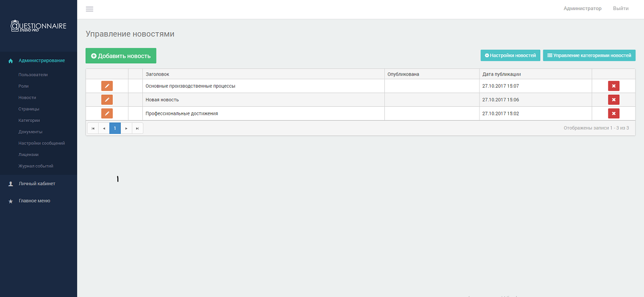Screen dimensions: 644x297
Task: Click the edit pencil for 'Основные производственные процессы'
Action: tap(107, 86)
